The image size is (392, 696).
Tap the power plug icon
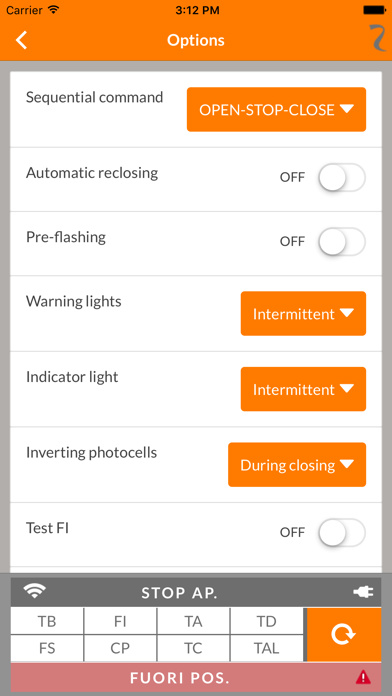(x=363, y=592)
